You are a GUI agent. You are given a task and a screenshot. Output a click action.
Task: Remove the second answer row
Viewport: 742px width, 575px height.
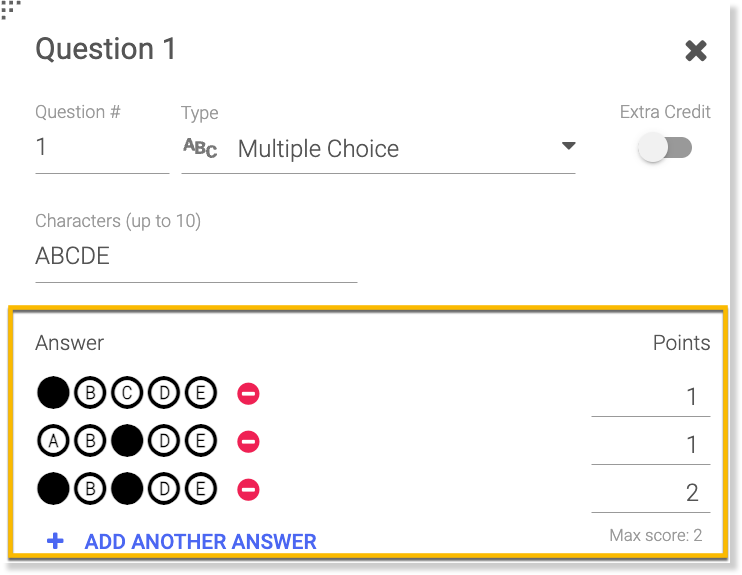[x=248, y=441]
